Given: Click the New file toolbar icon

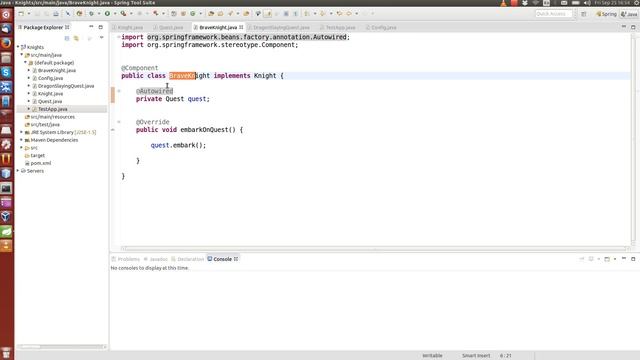Looking at the screenshot, I should point(20,13).
